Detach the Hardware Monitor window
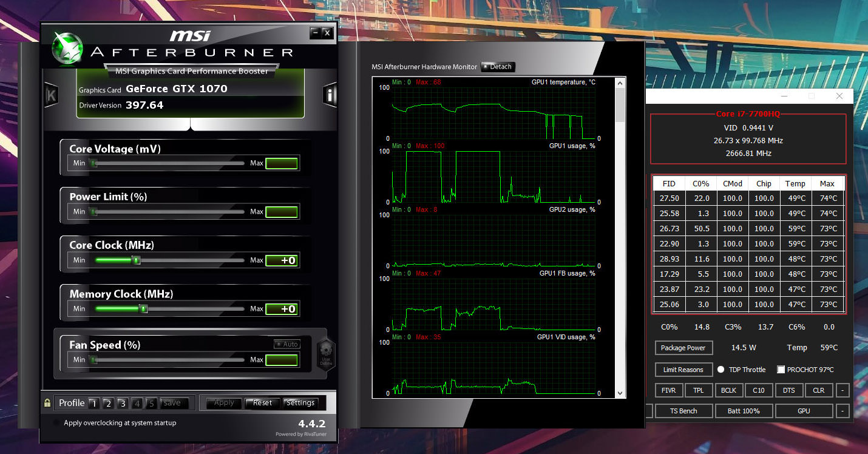This screenshot has height=454, width=868. coord(498,67)
